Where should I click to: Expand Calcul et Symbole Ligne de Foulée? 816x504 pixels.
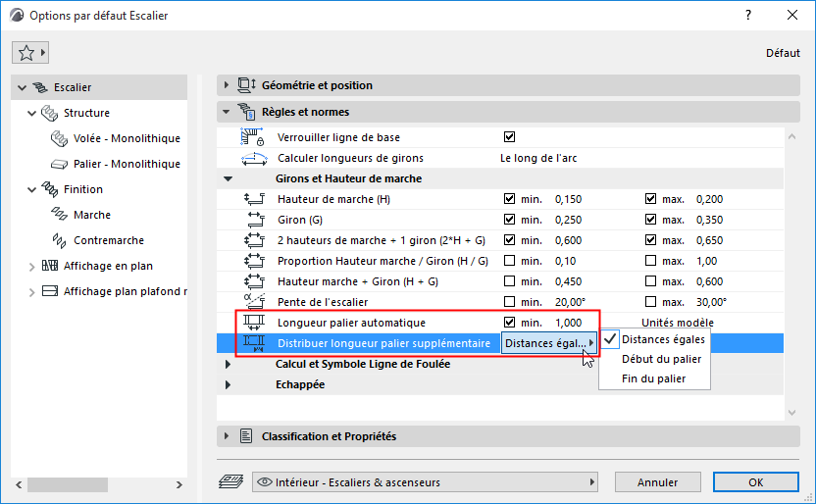click(228, 364)
